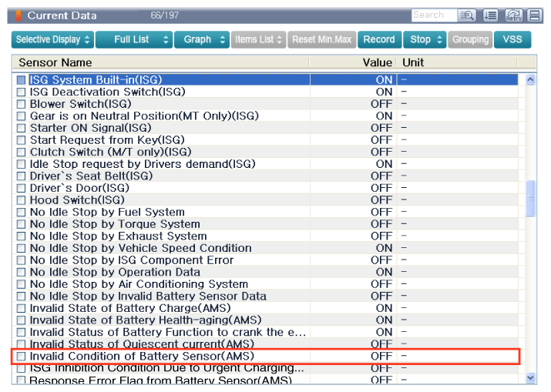Click the search magnifier icon

click(x=467, y=15)
